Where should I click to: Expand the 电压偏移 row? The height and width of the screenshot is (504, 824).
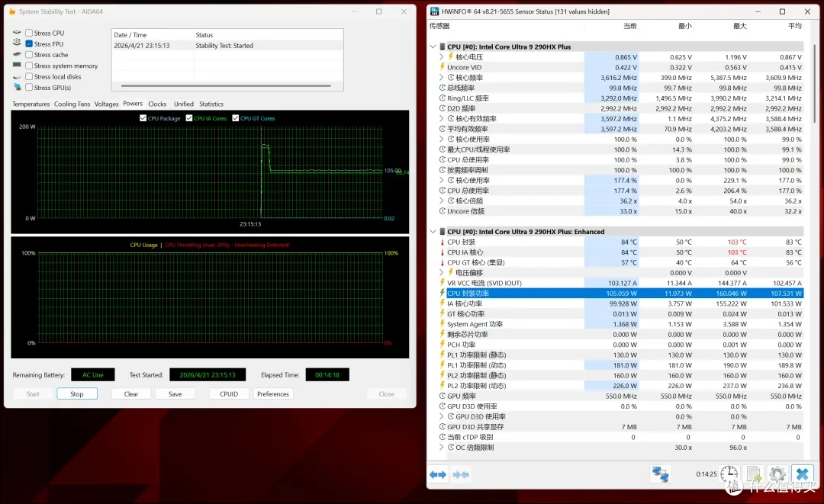pos(442,272)
